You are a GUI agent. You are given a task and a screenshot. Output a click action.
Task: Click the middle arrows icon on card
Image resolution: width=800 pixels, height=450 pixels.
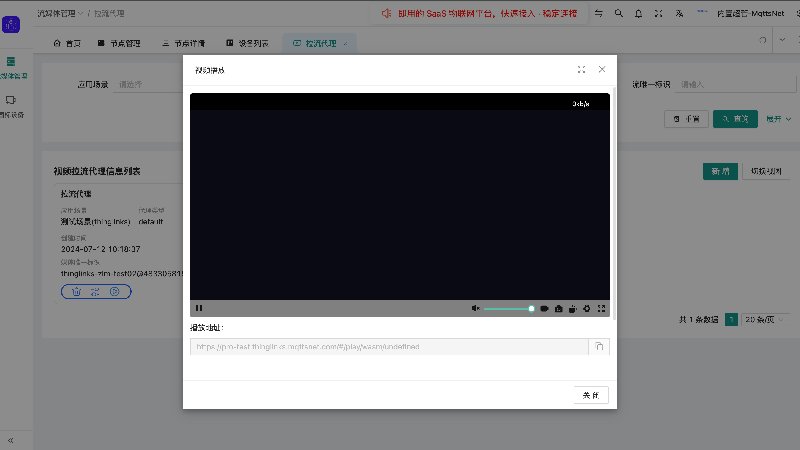pos(95,292)
